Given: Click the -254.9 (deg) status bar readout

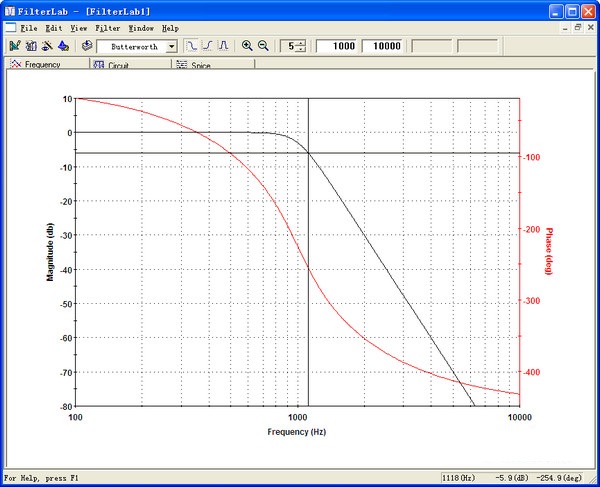Looking at the screenshot, I should coord(559,478).
